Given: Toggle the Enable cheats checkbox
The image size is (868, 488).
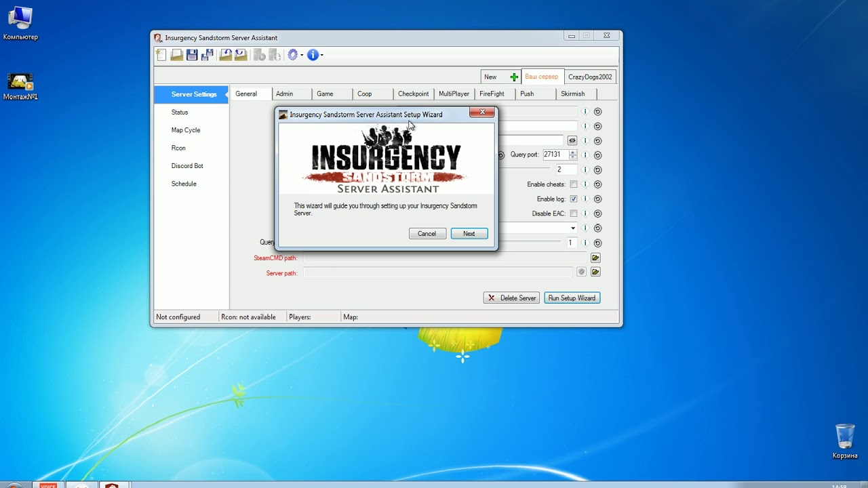Looking at the screenshot, I should pos(574,184).
